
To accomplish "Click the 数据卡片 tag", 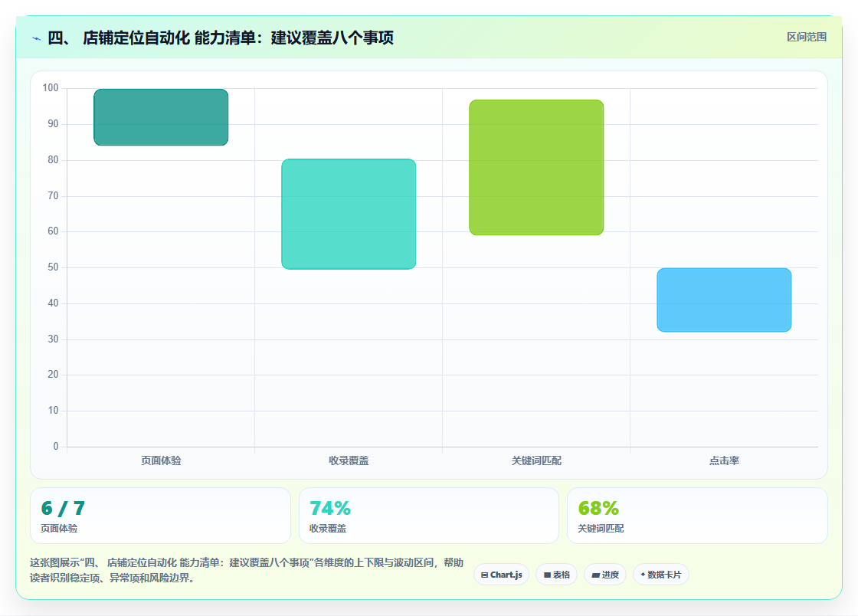I will coord(661,575).
